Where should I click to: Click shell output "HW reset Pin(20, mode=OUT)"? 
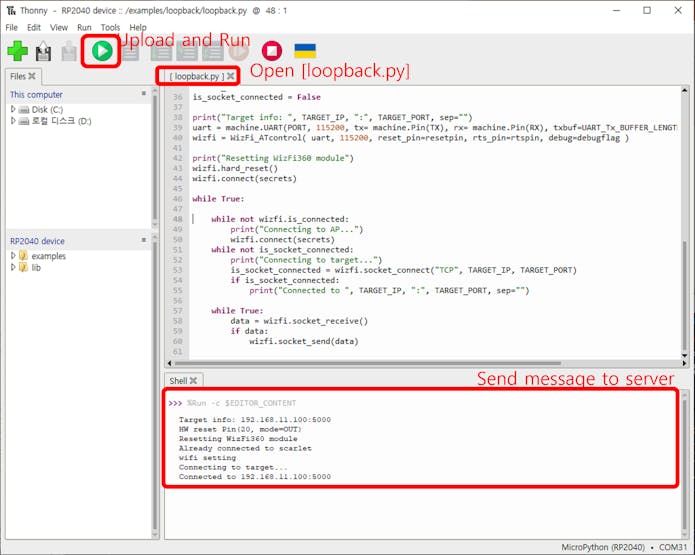[240, 429]
